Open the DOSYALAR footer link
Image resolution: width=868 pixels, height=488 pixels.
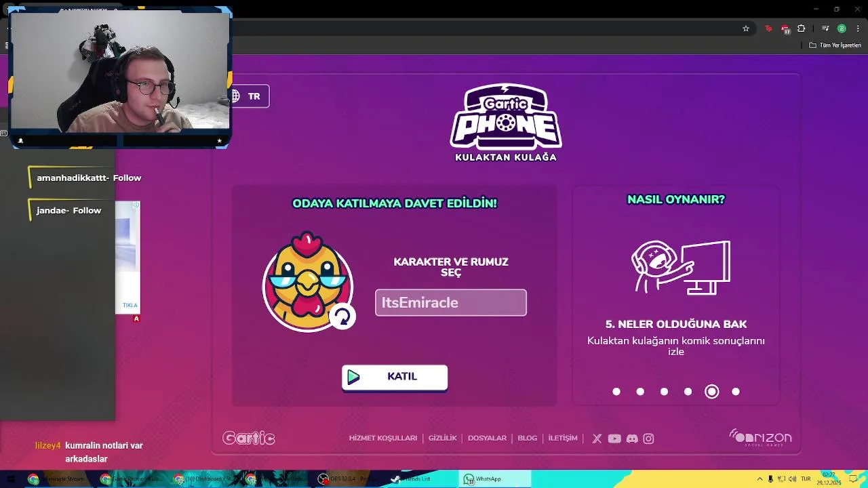point(487,439)
